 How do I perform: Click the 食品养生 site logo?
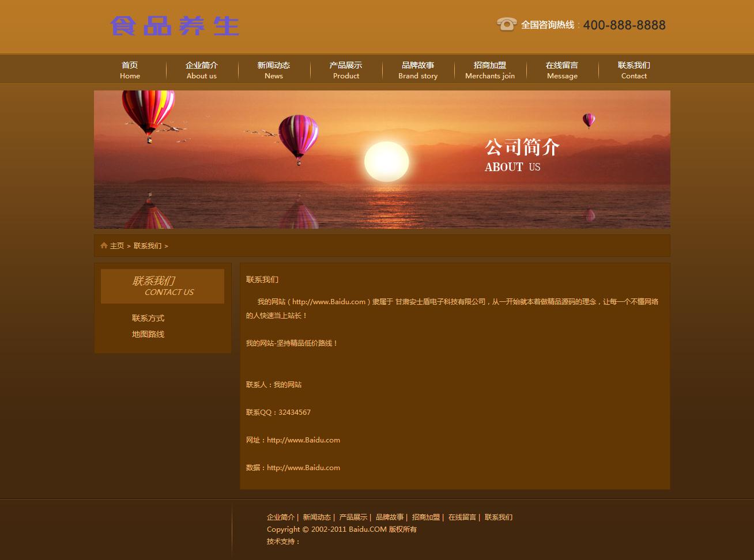point(175,26)
